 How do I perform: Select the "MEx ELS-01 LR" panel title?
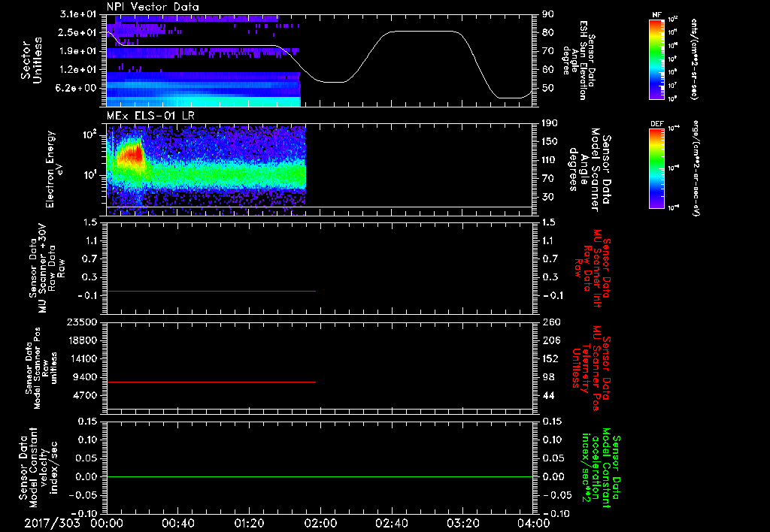(x=150, y=116)
